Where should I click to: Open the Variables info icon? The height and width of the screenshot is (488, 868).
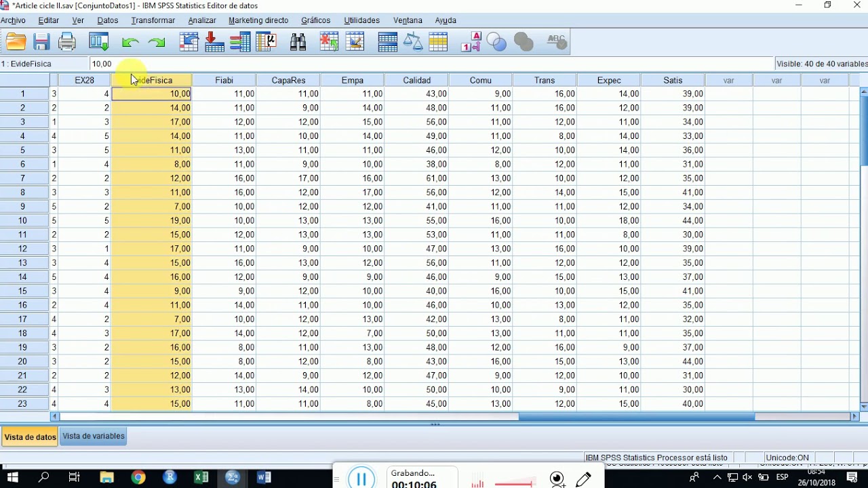click(241, 42)
